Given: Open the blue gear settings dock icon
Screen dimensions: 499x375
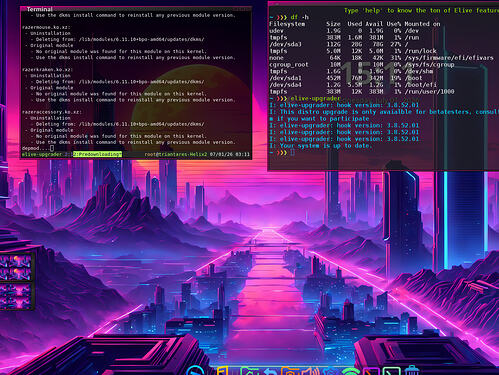Looking at the screenshot, I should pos(330,371).
